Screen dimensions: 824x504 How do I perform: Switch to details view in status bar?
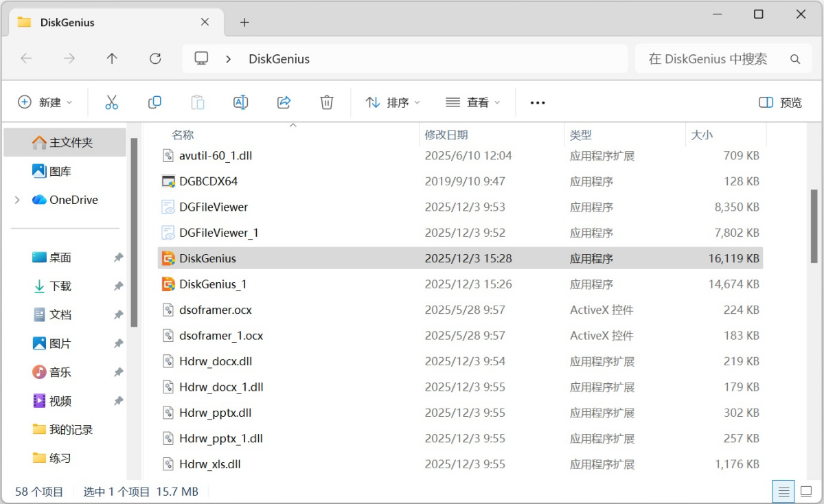point(781,492)
